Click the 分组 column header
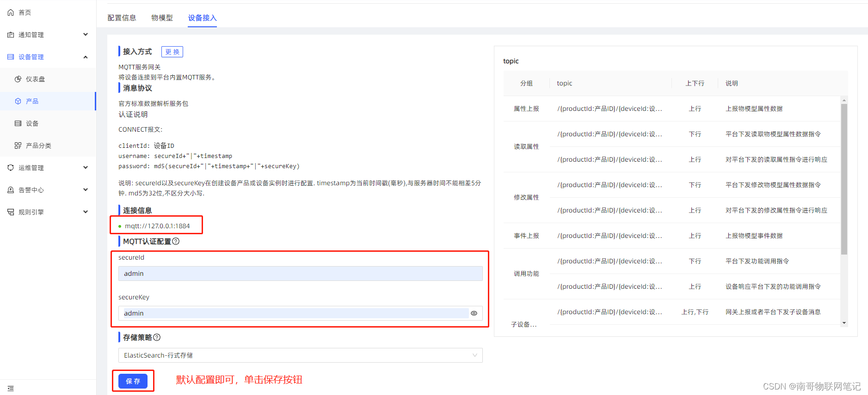868x395 pixels. pos(526,83)
